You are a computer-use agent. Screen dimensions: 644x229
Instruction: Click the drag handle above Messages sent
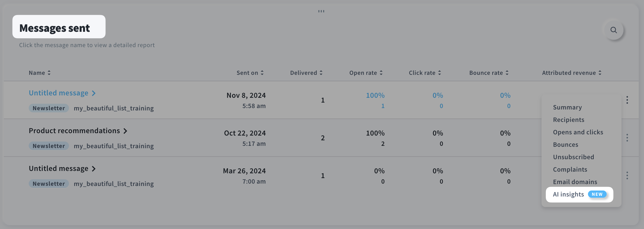point(321,11)
